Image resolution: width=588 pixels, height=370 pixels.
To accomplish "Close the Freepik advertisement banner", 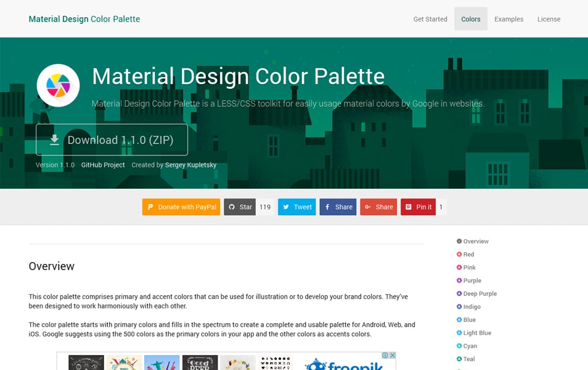I will click(x=393, y=355).
